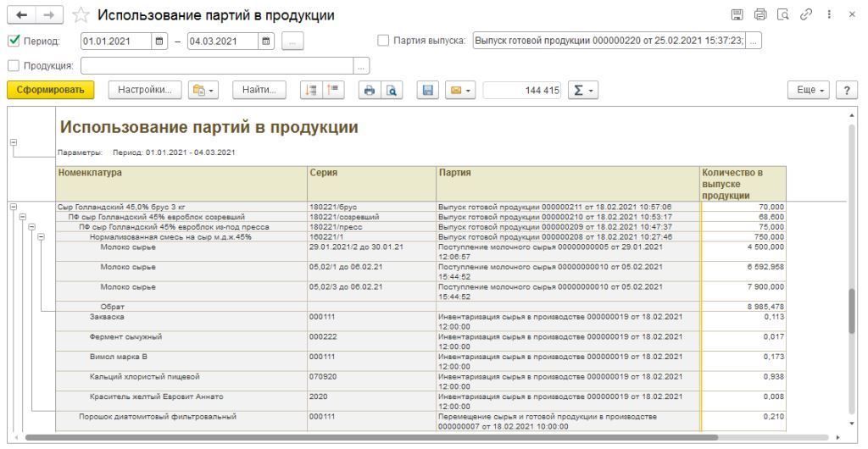Click the end date field 04.03.2021
This screenshot has width=868, height=449.
coord(223,41)
